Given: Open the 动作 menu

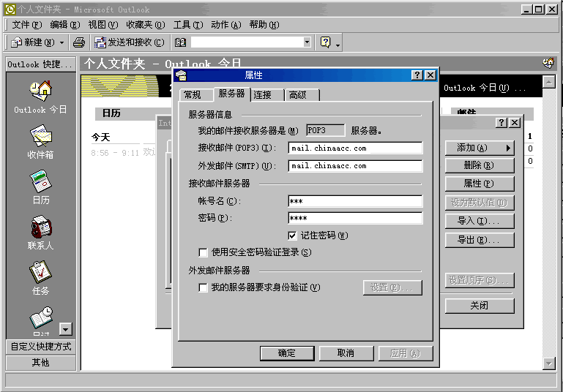Looking at the screenshot, I should (x=225, y=25).
